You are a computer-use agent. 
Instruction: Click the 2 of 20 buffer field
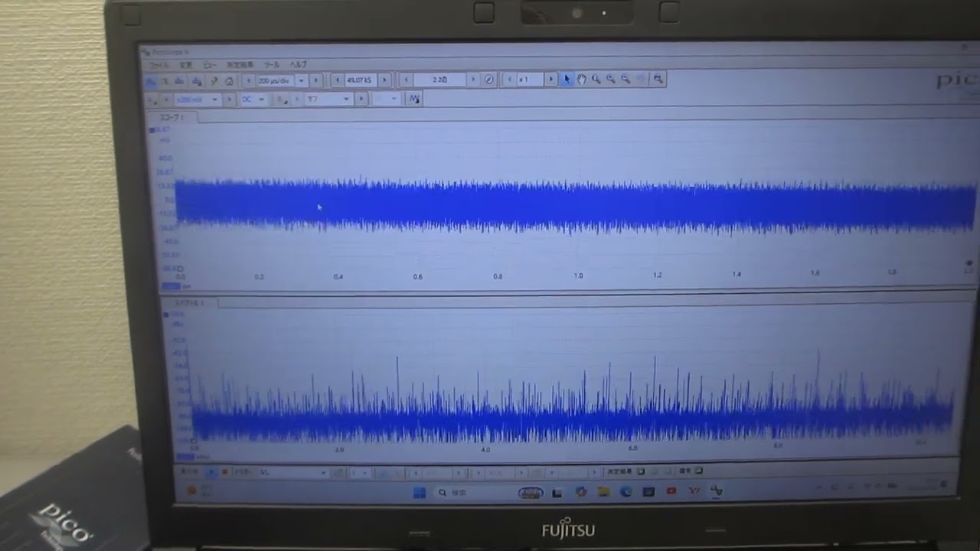439,80
